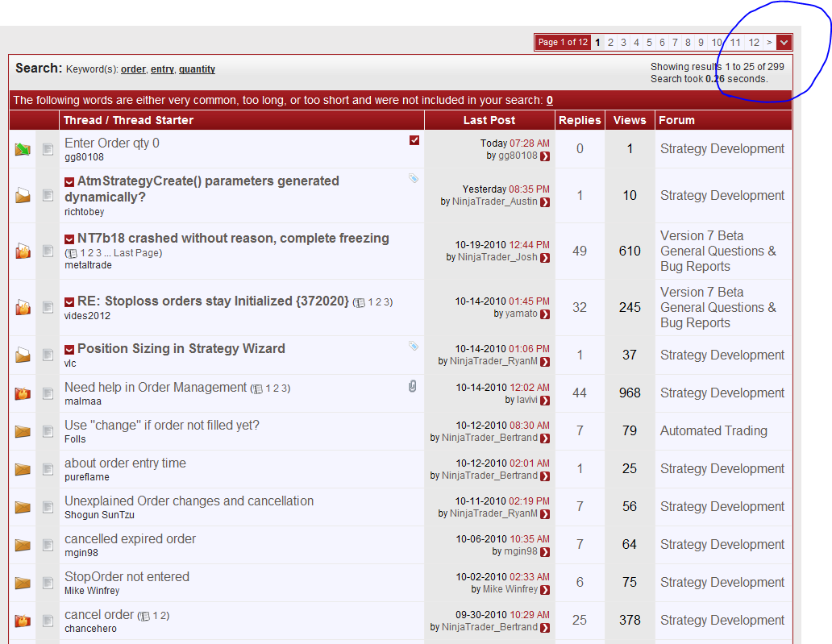The height and width of the screenshot is (644, 832).
Task: Click hot folder icon for Stoploss orders thread
Action: 23,307
